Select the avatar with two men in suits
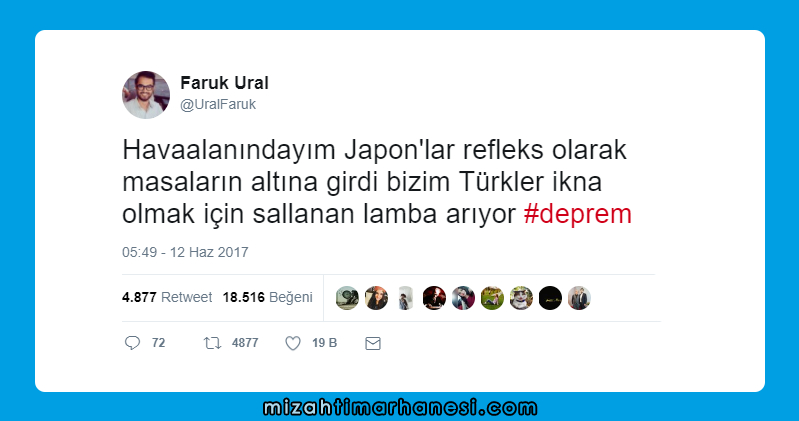This screenshot has width=799, height=421. click(x=579, y=298)
